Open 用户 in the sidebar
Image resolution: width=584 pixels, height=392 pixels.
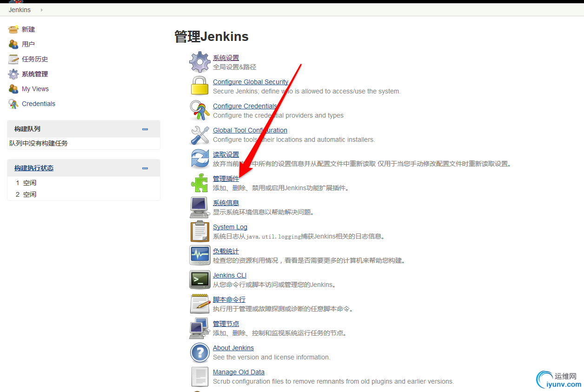point(28,44)
